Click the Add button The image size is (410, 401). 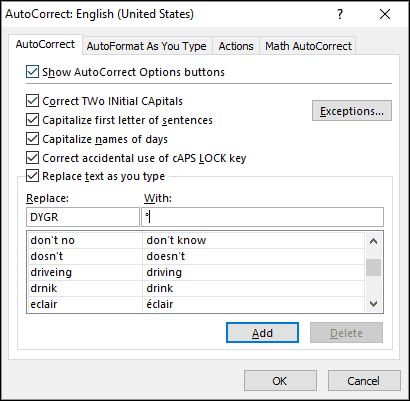[262, 332]
